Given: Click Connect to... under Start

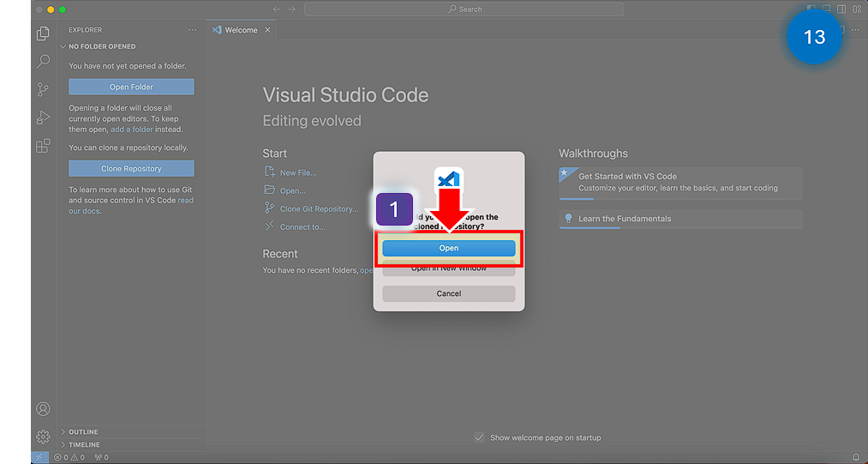Looking at the screenshot, I should click(x=295, y=226).
